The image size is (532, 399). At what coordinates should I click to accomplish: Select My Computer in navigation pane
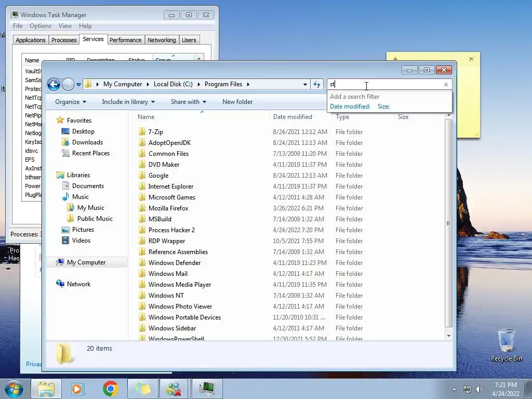86,262
